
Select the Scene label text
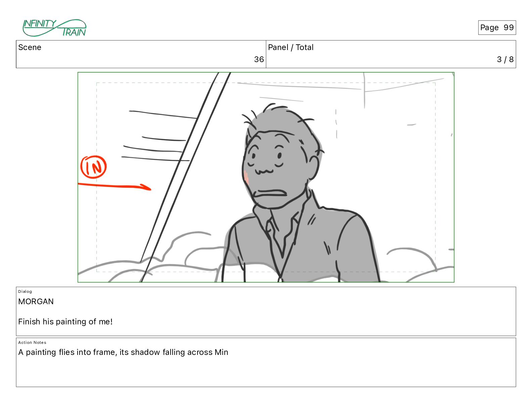[x=30, y=47]
